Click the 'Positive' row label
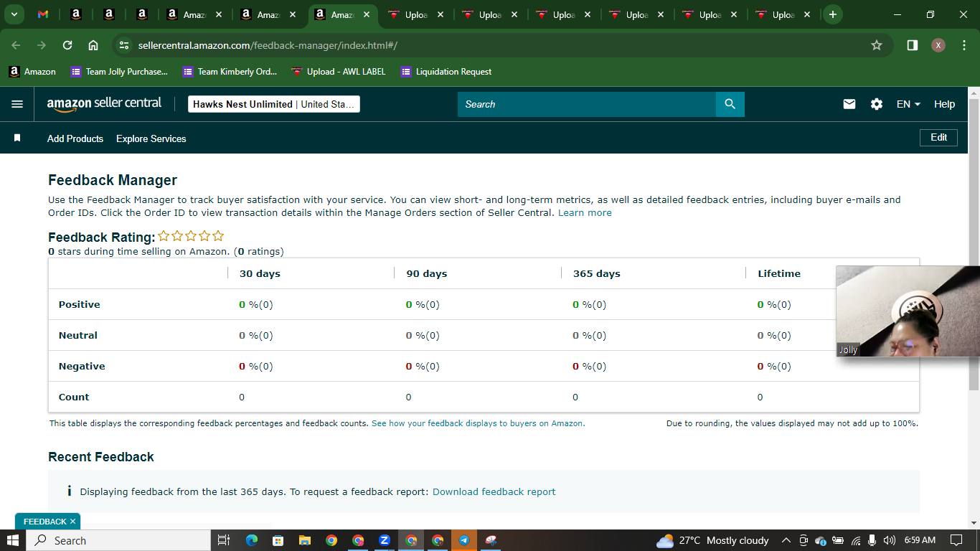Screen dimensions: 980x551 80,304
